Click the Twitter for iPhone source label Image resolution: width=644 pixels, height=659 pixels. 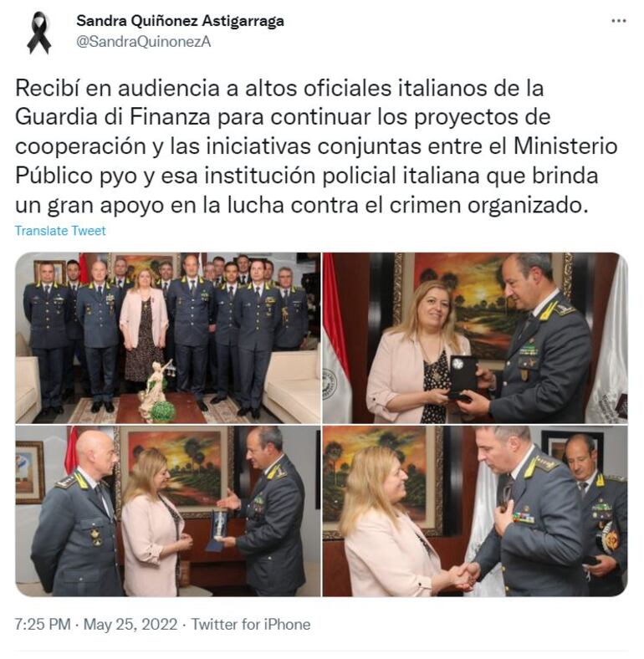(x=251, y=625)
